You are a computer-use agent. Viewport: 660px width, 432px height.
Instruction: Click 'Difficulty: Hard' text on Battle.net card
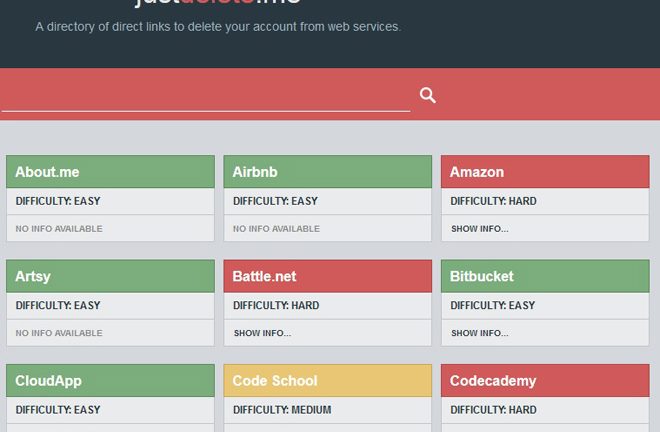276,305
